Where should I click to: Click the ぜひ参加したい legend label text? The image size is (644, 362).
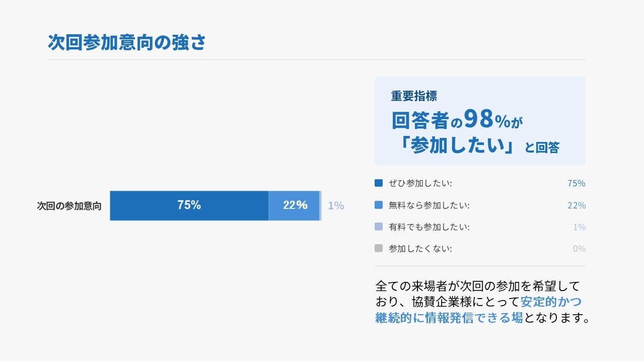[420, 183]
